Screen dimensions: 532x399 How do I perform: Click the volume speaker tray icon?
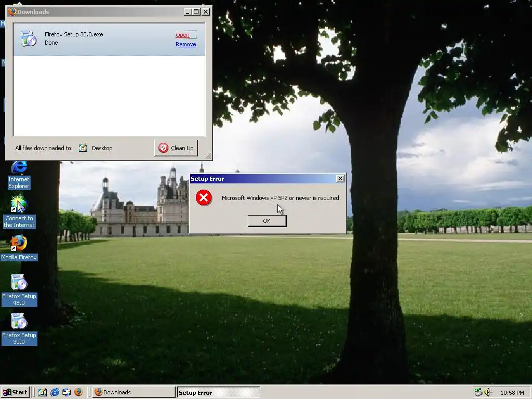pyautogui.click(x=488, y=393)
